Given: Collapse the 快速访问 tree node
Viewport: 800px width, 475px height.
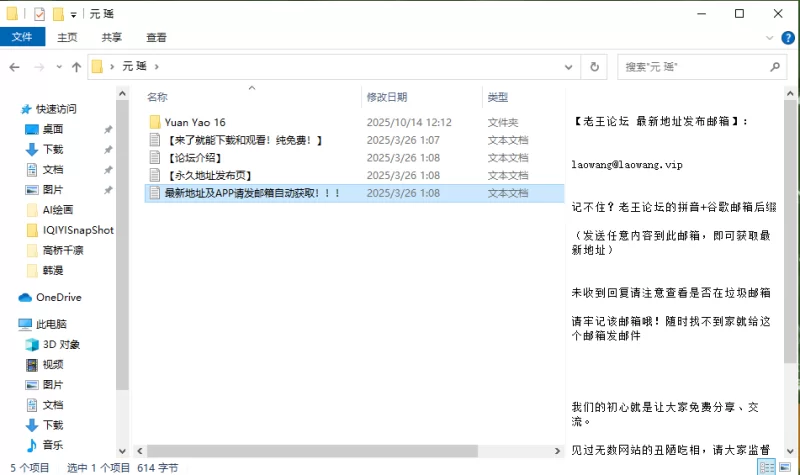Looking at the screenshot, I should pos(10,109).
